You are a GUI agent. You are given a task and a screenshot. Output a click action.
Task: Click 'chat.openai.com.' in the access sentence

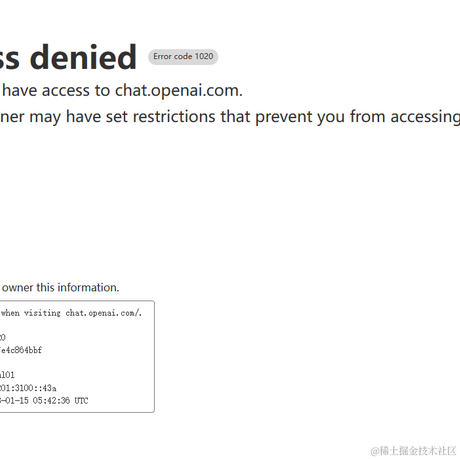pos(179,91)
